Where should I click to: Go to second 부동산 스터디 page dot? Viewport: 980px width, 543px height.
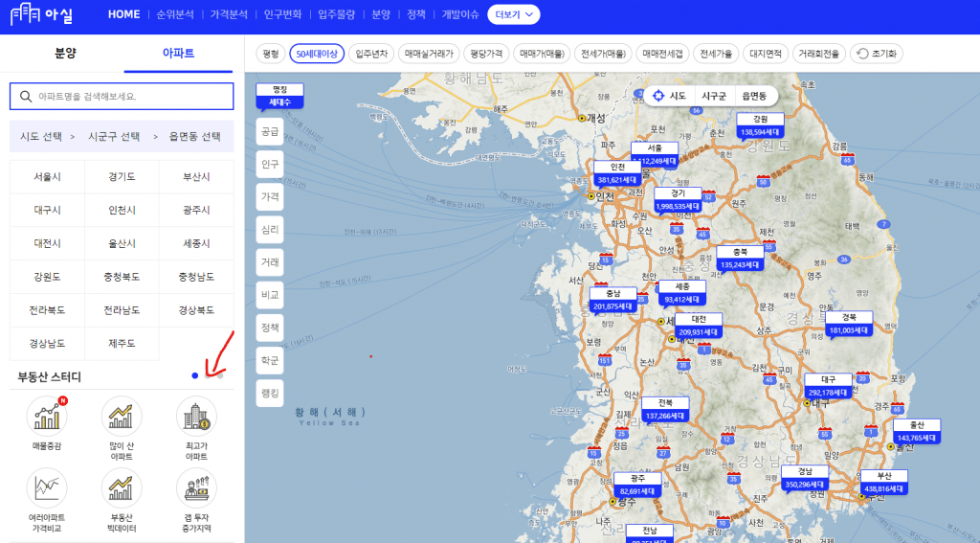[208, 375]
